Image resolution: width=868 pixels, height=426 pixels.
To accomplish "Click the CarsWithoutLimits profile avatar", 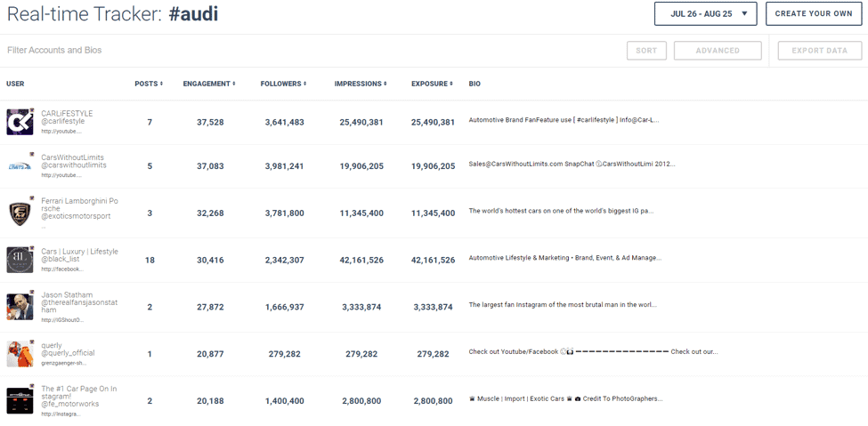I will pyautogui.click(x=20, y=165).
